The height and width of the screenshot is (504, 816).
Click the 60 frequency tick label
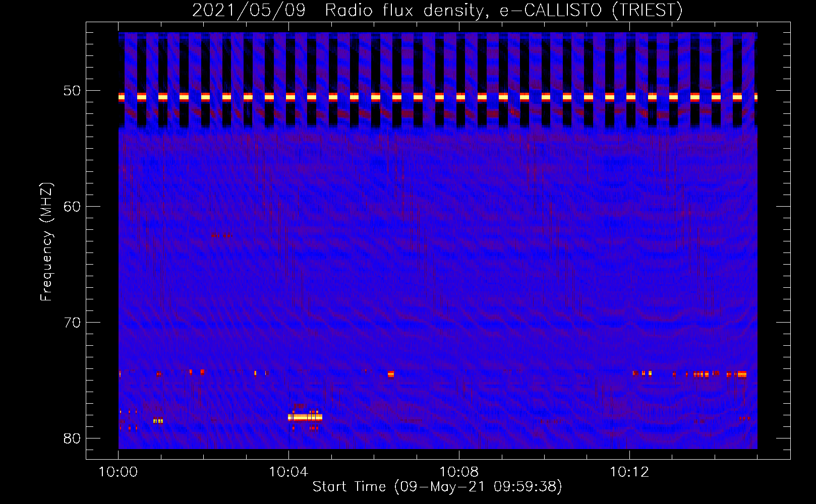point(73,207)
